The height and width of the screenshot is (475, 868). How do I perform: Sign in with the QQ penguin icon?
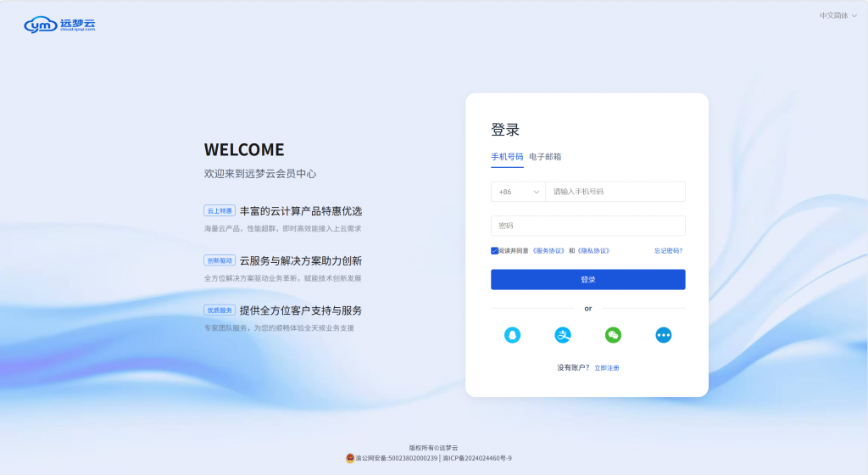tap(512, 335)
